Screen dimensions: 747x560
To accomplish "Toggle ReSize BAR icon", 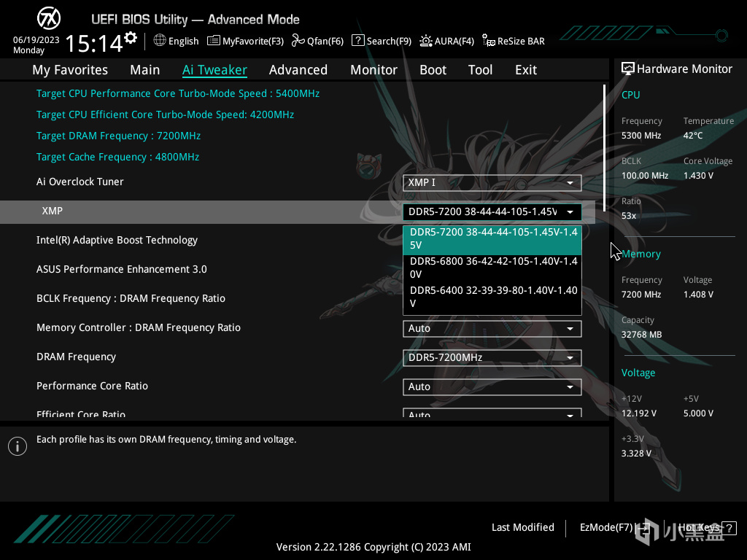I will click(489, 41).
